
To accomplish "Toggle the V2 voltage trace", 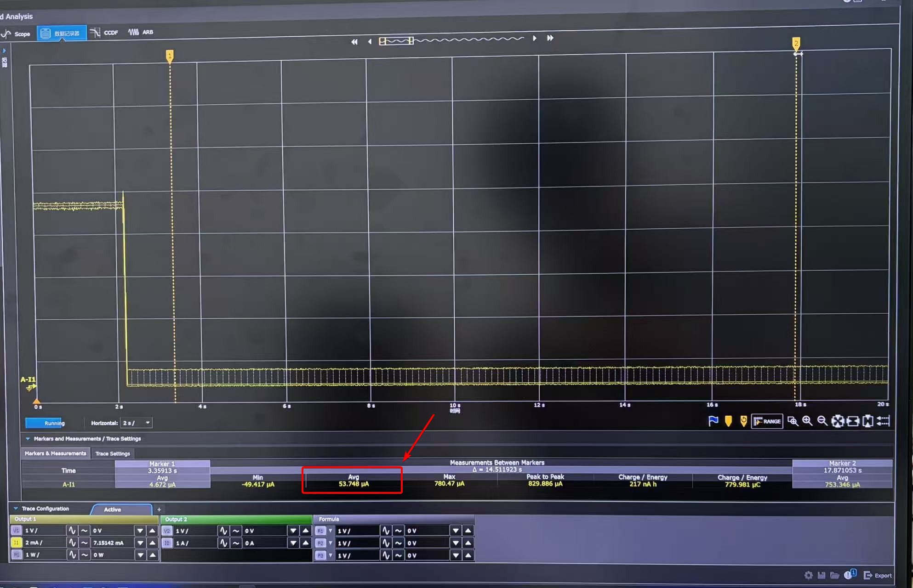I will coord(167,531).
